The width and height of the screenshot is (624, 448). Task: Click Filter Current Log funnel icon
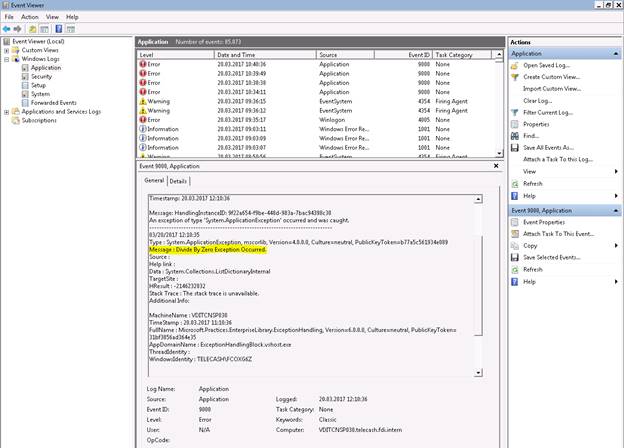515,113
